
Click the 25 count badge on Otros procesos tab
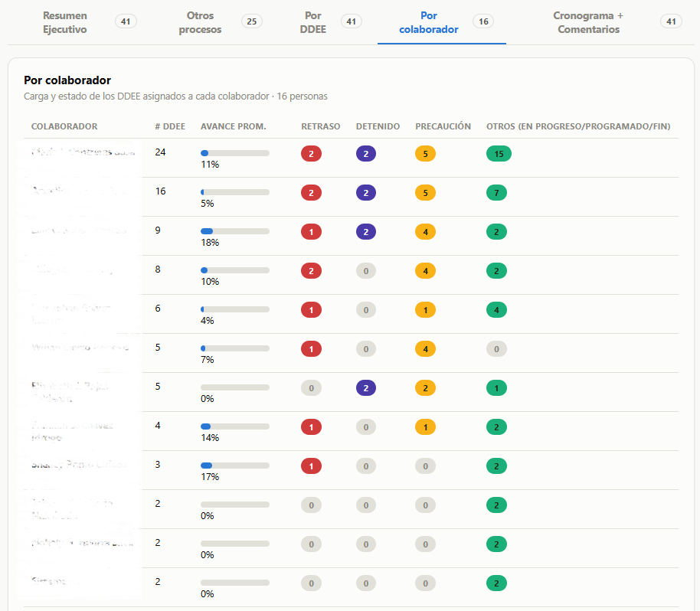click(x=252, y=21)
